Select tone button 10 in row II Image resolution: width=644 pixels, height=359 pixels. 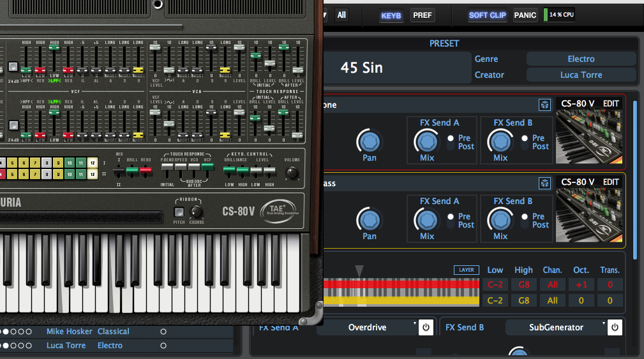(70, 174)
